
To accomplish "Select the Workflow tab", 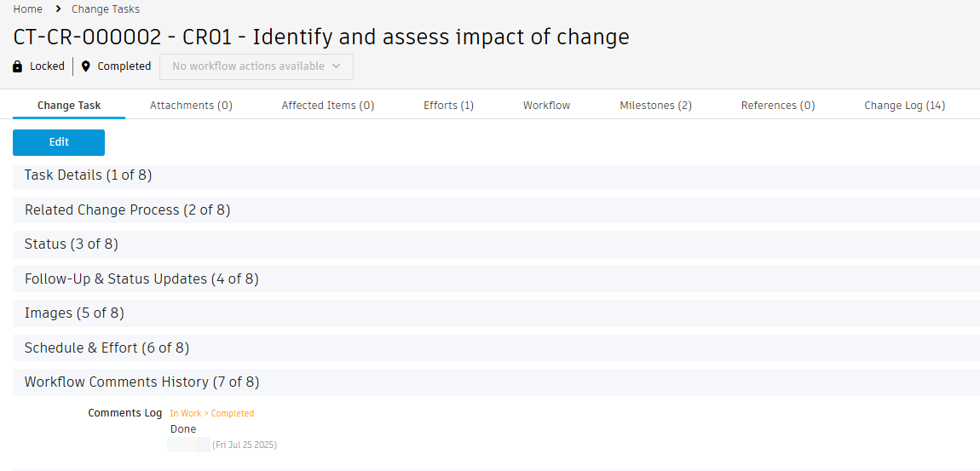I will coord(546,106).
